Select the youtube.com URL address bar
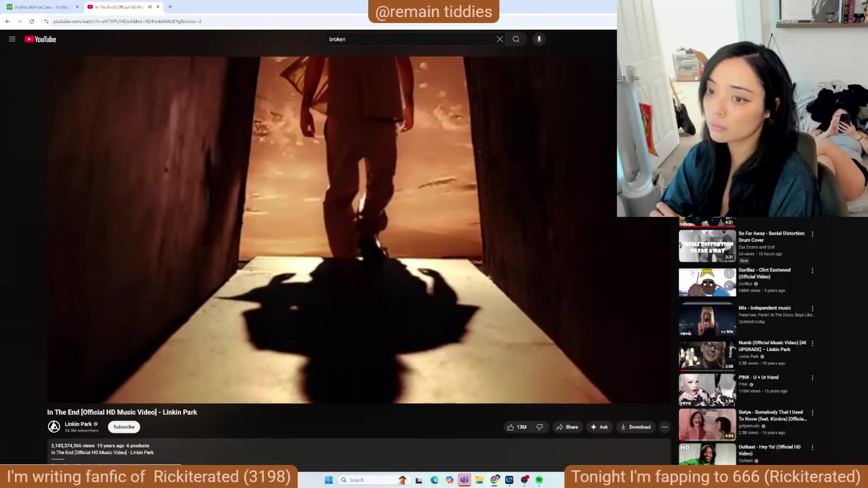The image size is (868, 488). tap(127, 21)
